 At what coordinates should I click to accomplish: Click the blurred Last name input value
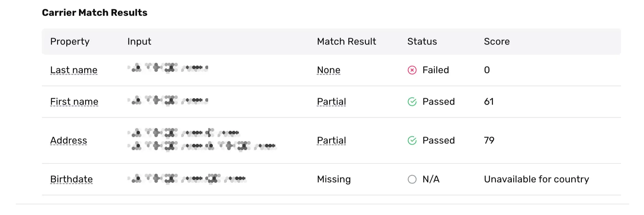click(168, 68)
